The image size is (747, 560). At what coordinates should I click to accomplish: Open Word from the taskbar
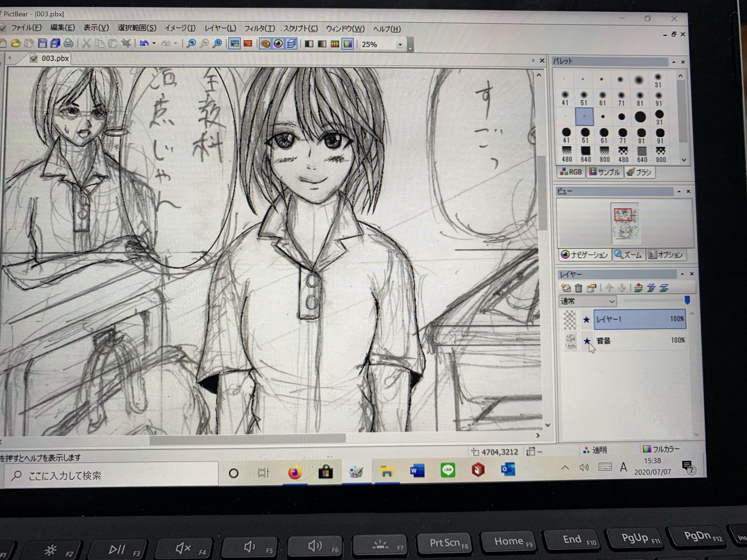coord(417,470)
